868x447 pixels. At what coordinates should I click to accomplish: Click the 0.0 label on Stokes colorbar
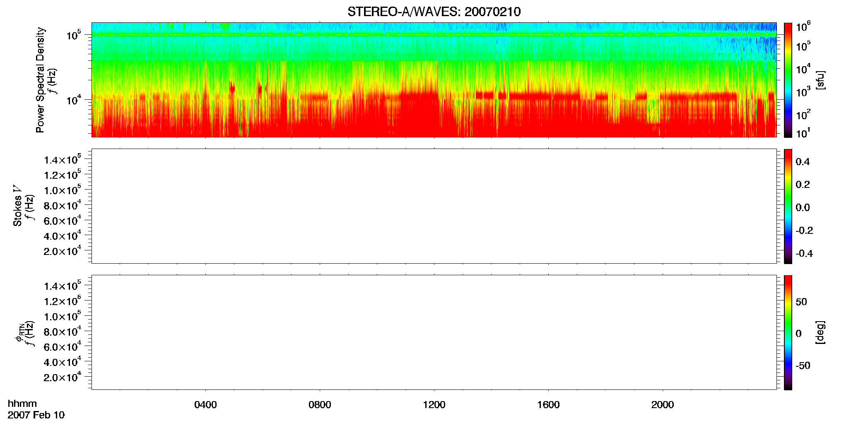803,208
